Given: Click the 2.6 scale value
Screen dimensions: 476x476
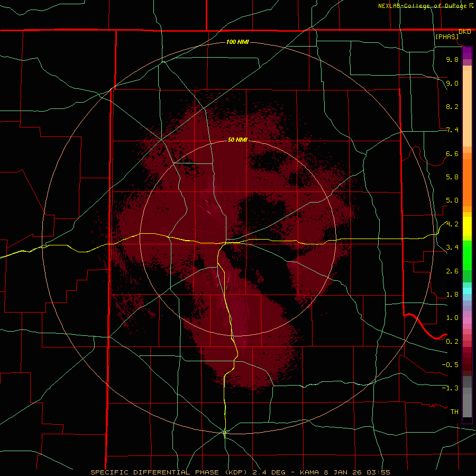Looking at the screenshot, I should [x=452, y=271].
